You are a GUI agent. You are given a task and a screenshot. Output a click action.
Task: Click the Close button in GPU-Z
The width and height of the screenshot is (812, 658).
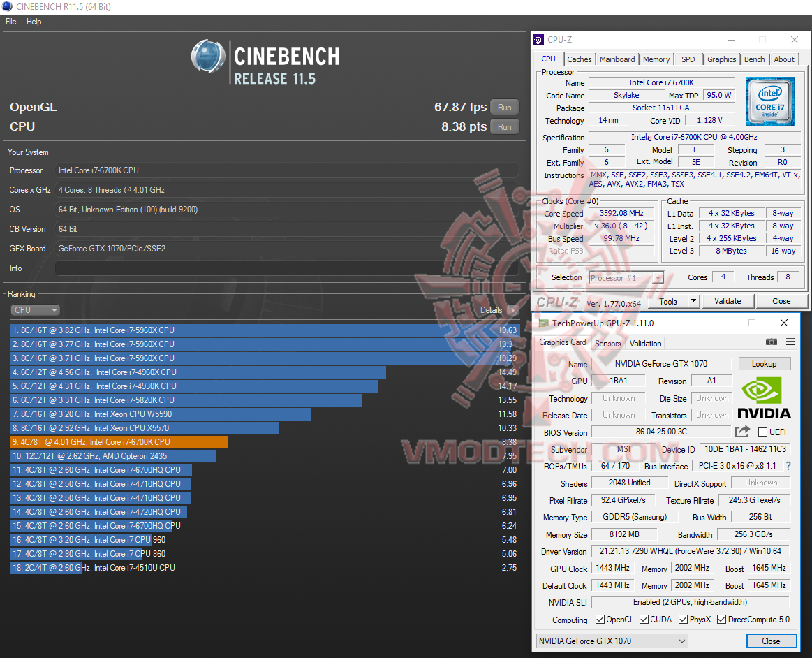(x=771, y=641)
